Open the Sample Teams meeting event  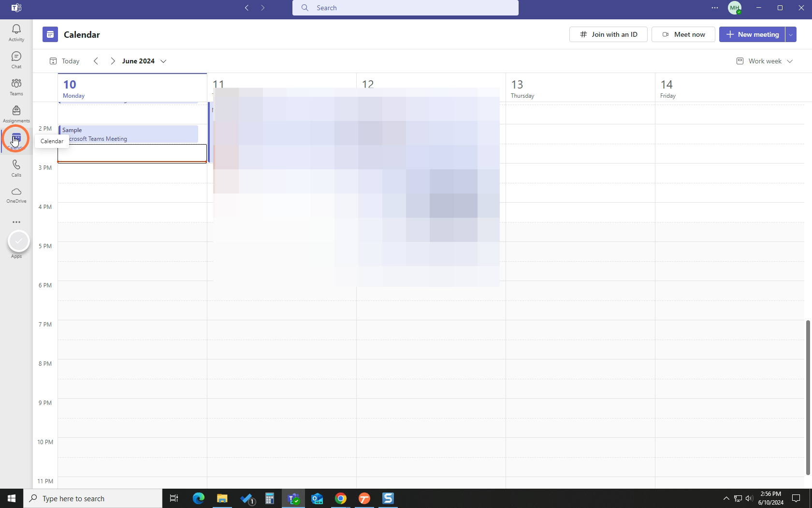[x=129, y=134]
